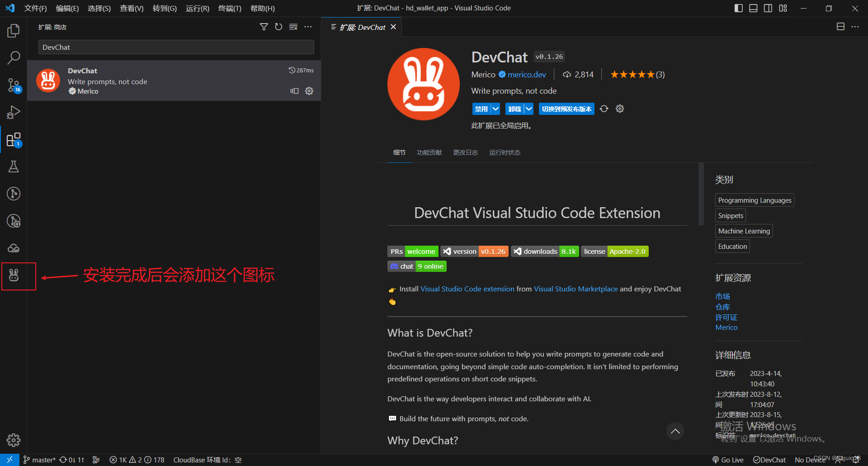This screenshot has height=466, width=868.
Task: Click the DevChat extension search field
Action: click(176, 47)
